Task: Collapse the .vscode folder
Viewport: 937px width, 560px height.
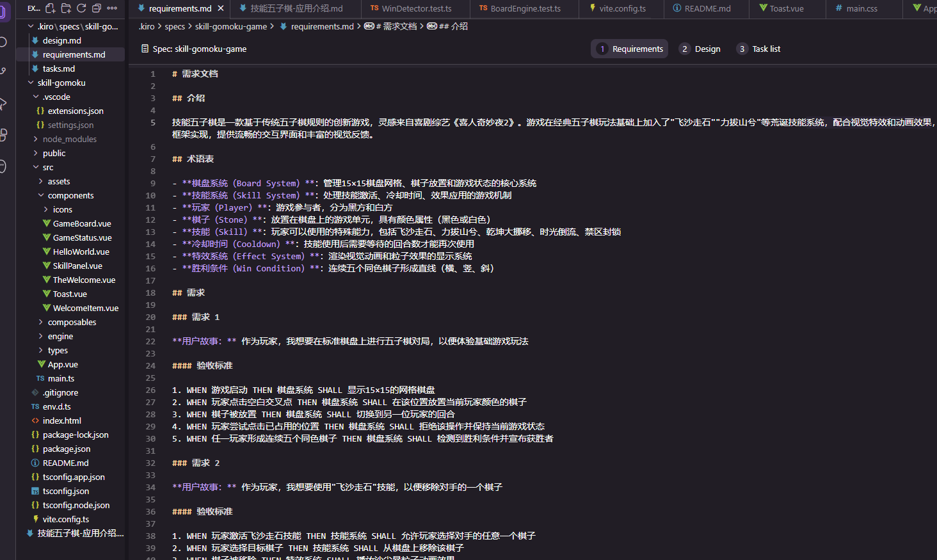Action: coord(55,97)
